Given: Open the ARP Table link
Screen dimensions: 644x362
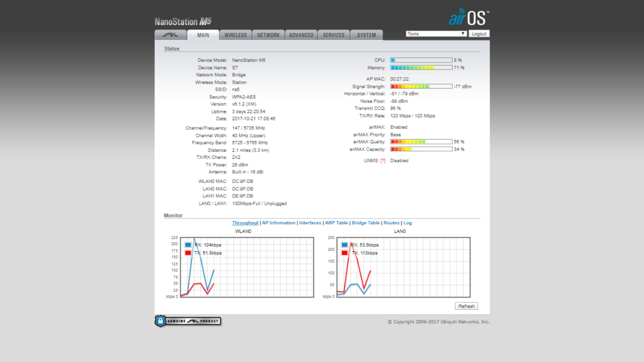Looking at the screenshot, I should [x=336, y=223].
